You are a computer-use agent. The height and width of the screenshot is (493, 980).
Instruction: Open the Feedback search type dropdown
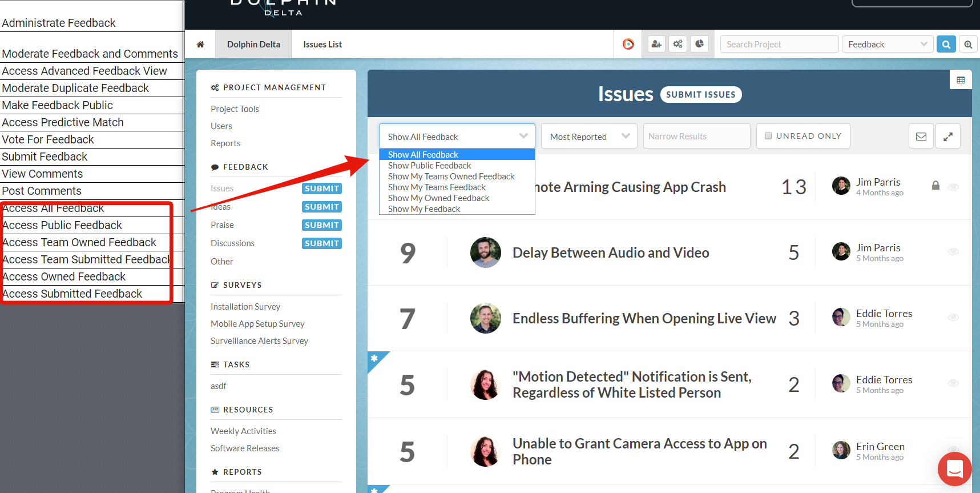(888, 44)
